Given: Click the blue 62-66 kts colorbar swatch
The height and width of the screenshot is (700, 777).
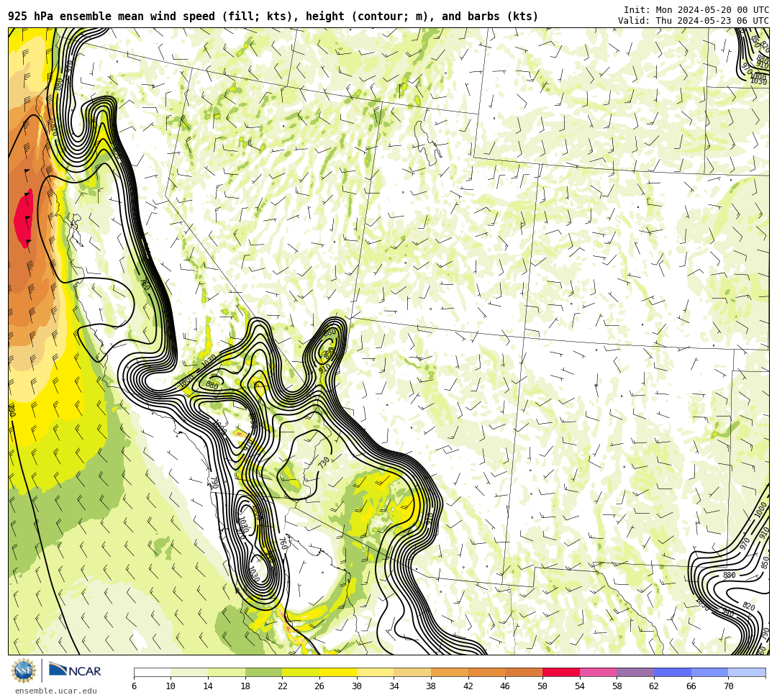Looking at the screenshot, I should point(673,672).
